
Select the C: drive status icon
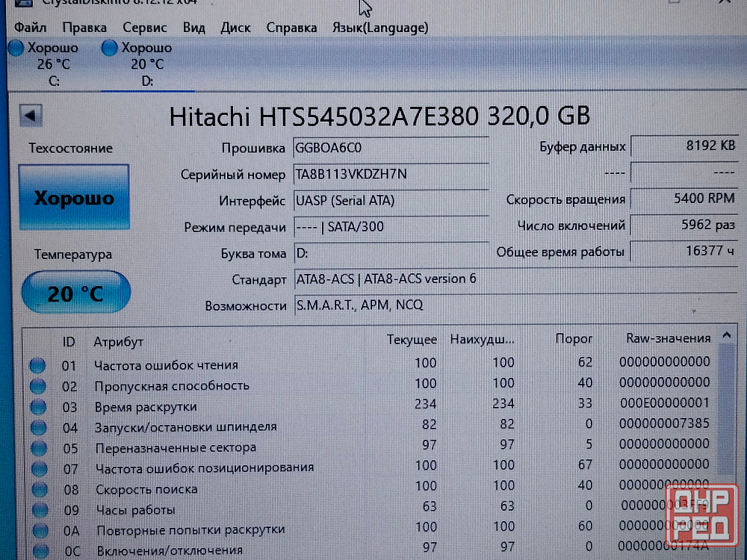16,49
